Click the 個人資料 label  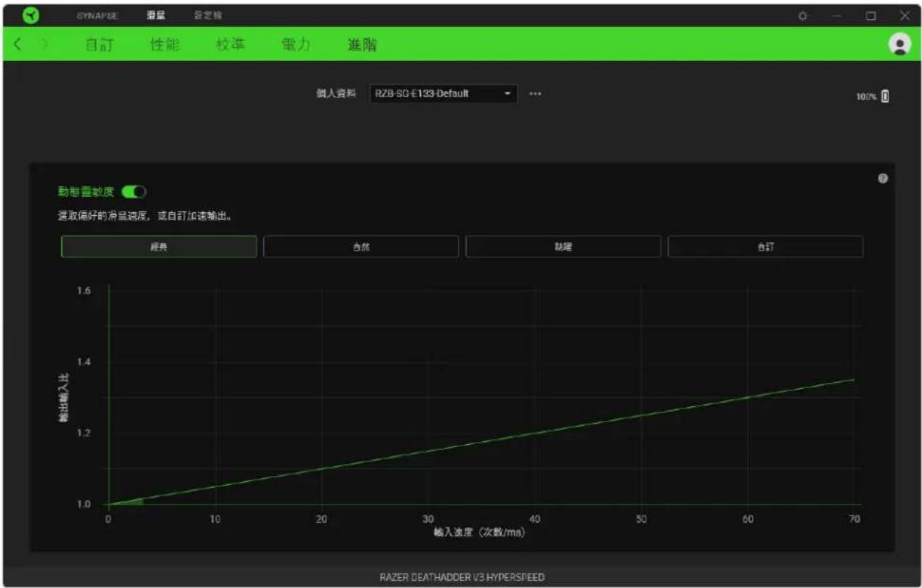336,94
